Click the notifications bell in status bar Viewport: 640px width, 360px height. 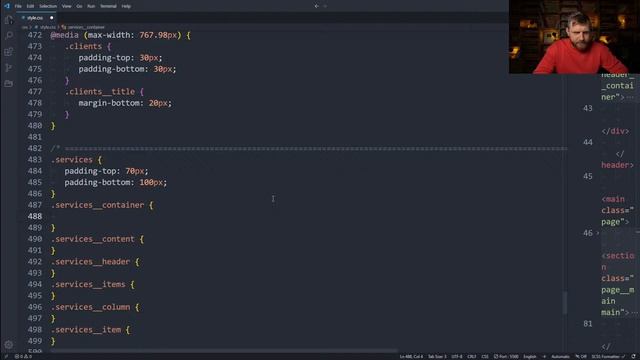click(633, 357)
